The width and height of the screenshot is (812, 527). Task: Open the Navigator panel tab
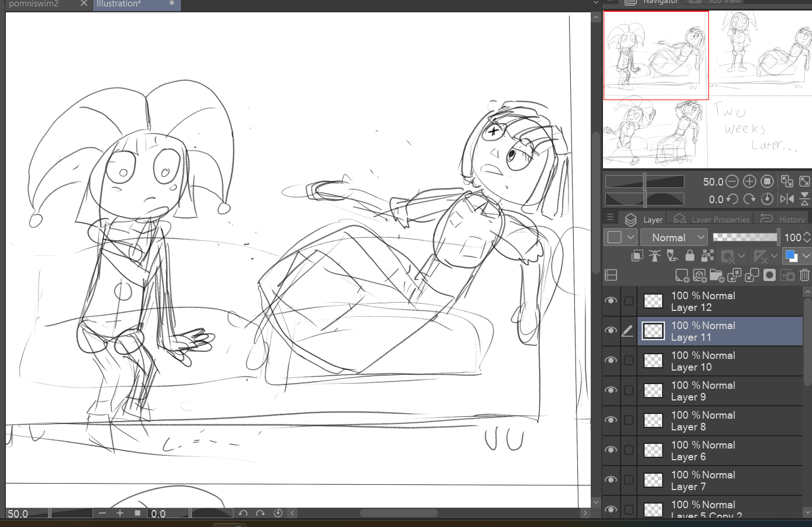tap(652, 2)
